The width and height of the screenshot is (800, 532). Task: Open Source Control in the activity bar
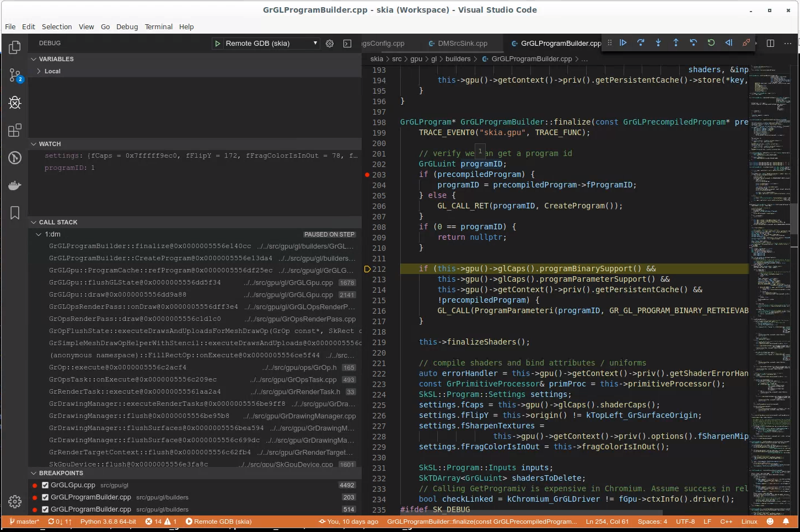tap(15, 76)
